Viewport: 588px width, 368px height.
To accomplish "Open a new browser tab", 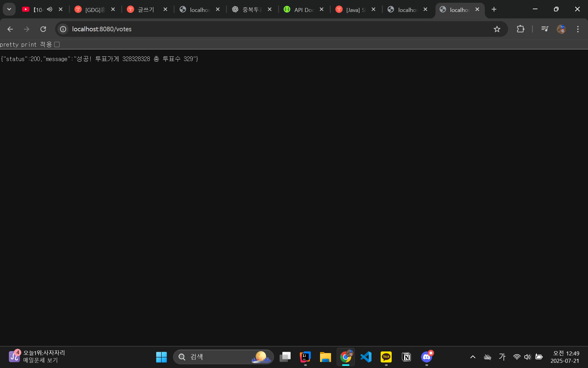I will (494, 10).
